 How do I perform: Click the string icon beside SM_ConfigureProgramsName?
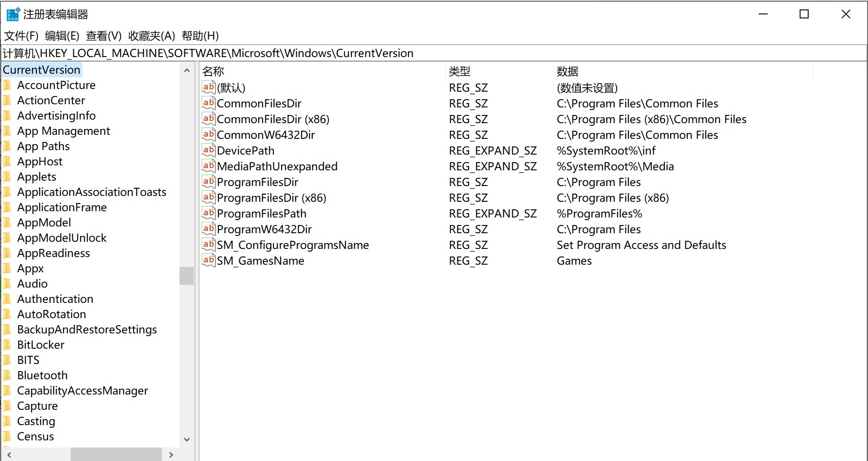(209, 244)
